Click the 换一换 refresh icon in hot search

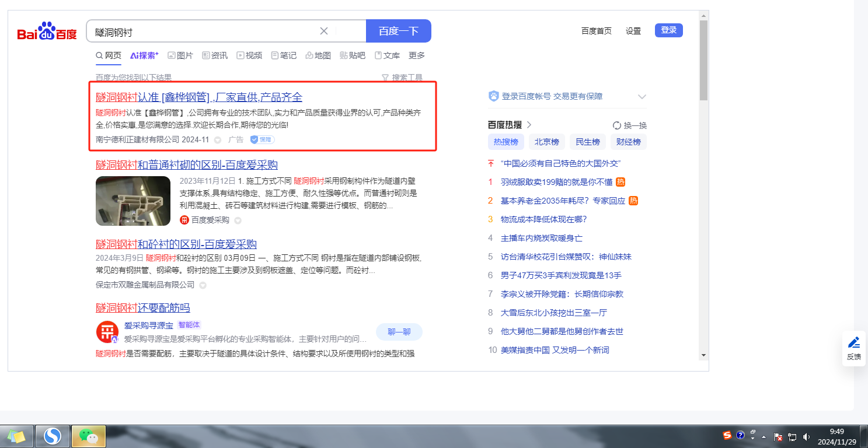tap(616, 125)
